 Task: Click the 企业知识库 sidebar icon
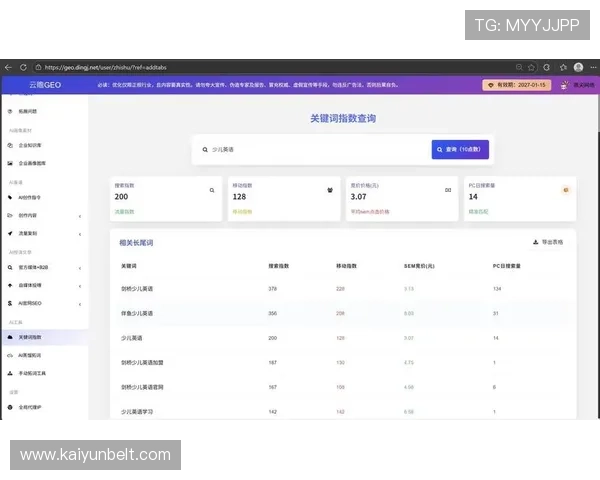pos(10,145)
